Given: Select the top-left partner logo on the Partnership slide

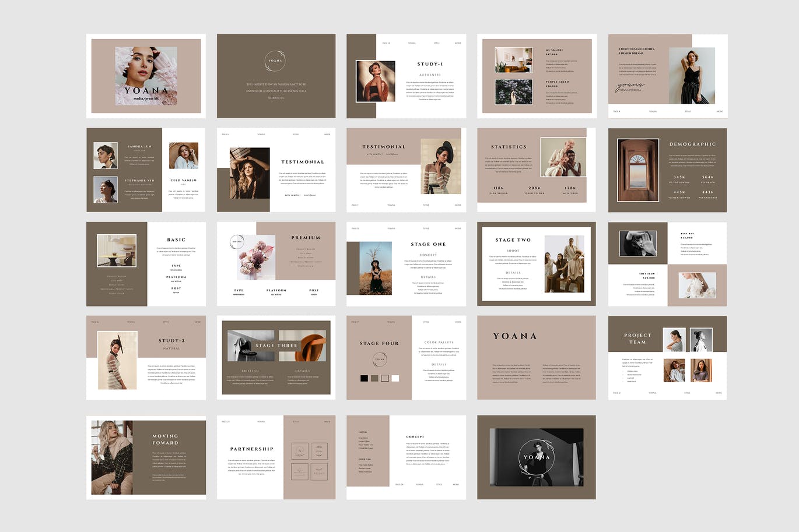Looking at the screenshot, I should (x=300, y=451).
